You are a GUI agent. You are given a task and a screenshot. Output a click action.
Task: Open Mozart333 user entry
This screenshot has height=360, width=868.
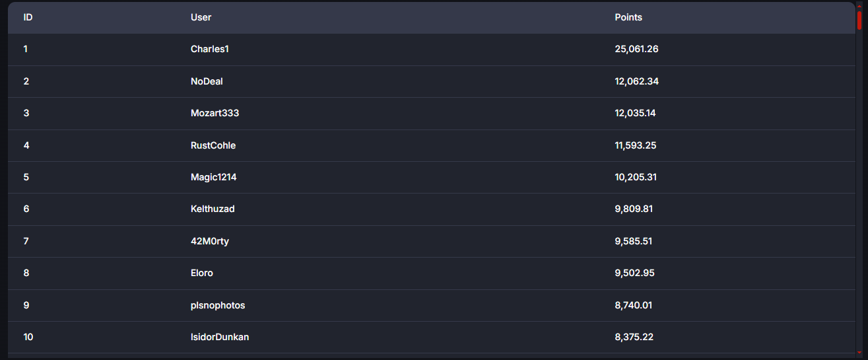(x=215, y=113)
